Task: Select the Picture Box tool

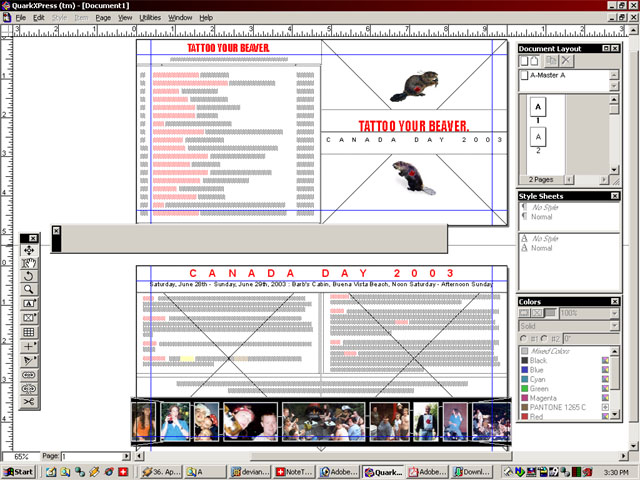Action: pos(29,318)
